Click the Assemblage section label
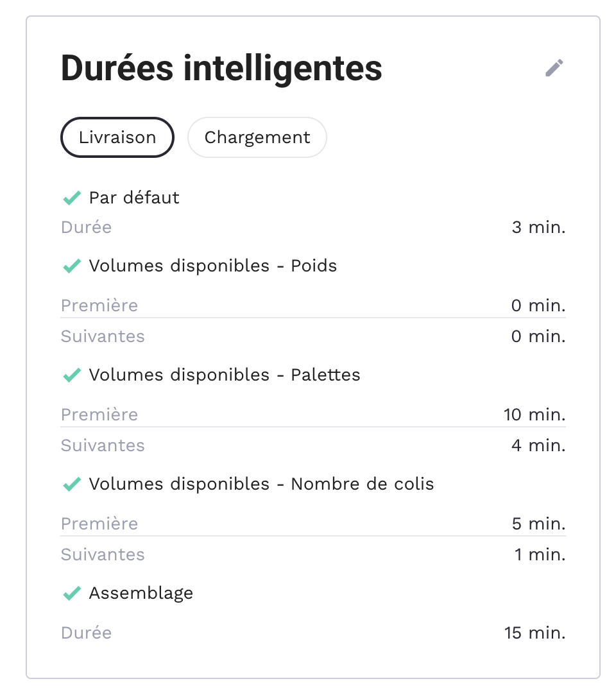Image resolution: width=616 pixels, height=697 pixels. [x=141, y=593]
